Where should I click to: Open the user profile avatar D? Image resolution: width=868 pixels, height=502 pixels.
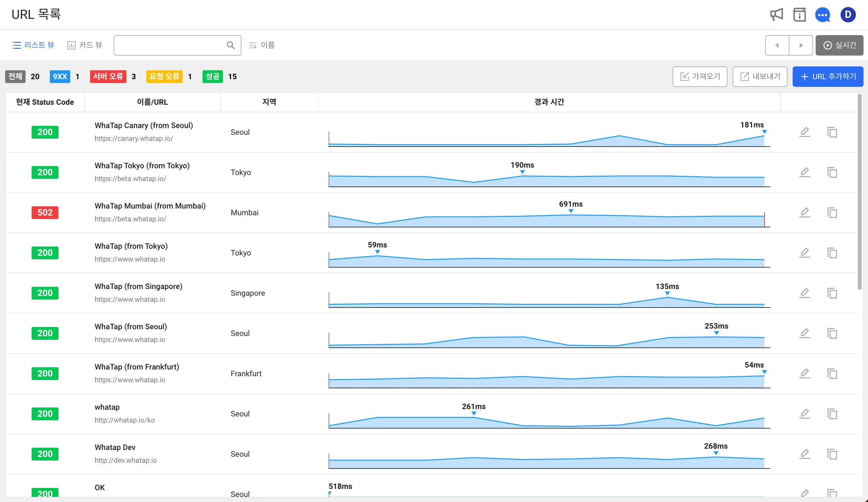point(848,15)
